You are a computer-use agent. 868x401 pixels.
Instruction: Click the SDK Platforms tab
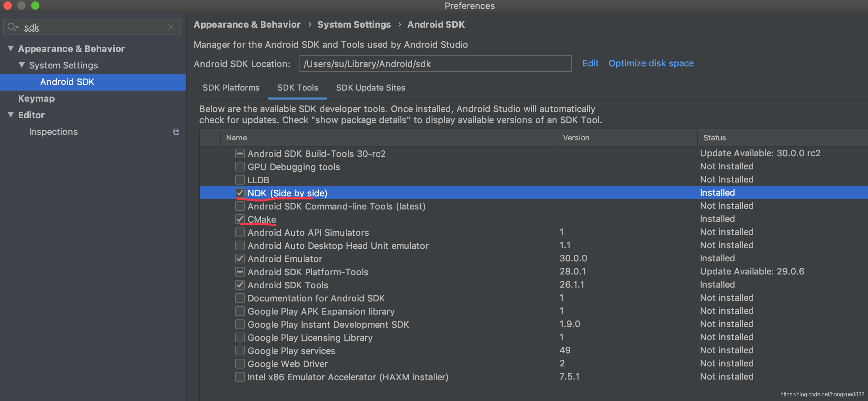tap(230, 87)
